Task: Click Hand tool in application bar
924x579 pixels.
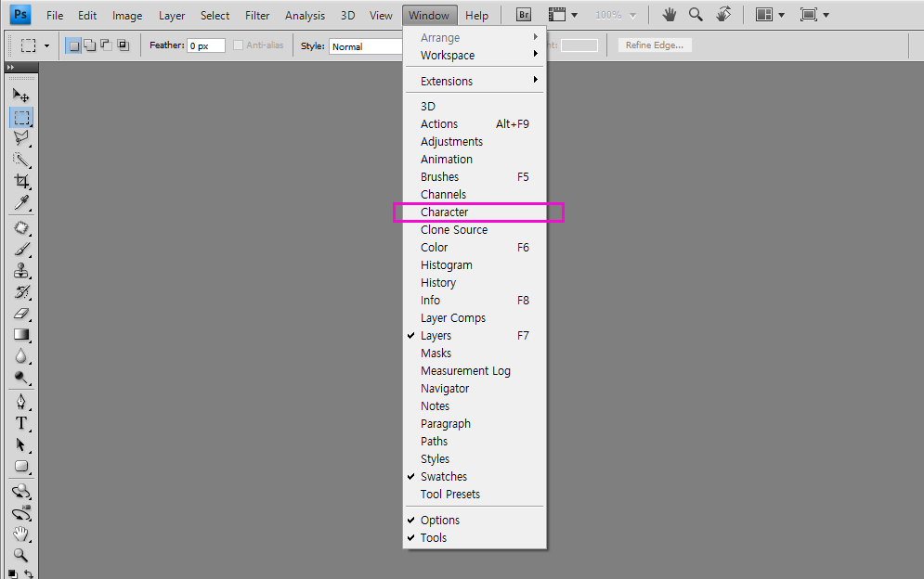Action: point(669,15)
